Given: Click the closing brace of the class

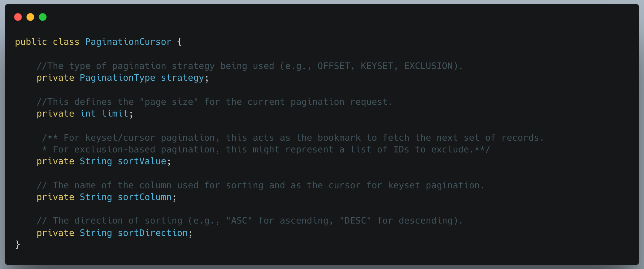Looking at the screenshot, I should [18, 245].
